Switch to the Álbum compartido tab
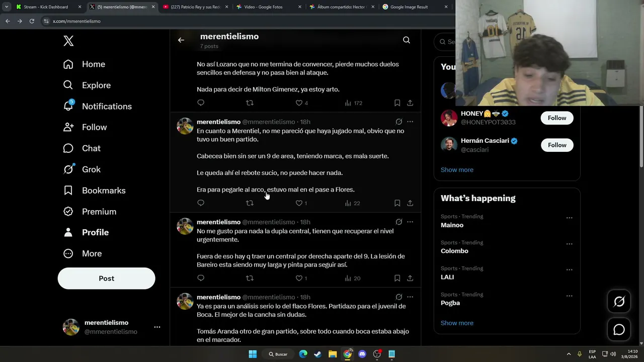The width and height of the screenshot is (644, 362). tap(342, 7)
